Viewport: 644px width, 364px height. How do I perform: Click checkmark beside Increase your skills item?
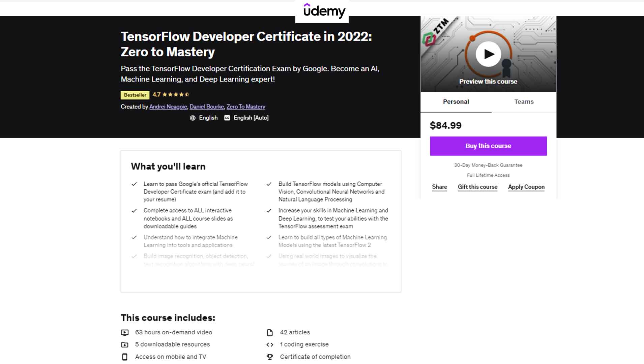click(269, 211)
